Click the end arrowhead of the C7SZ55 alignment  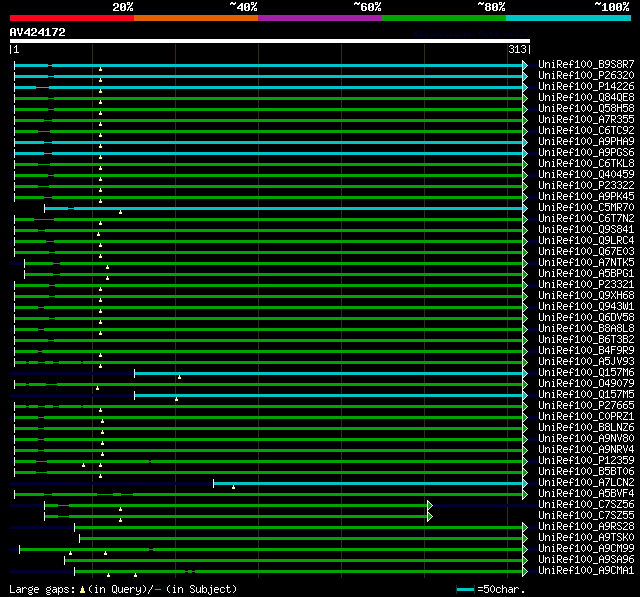pyautogui.click(x=430, y=517)
